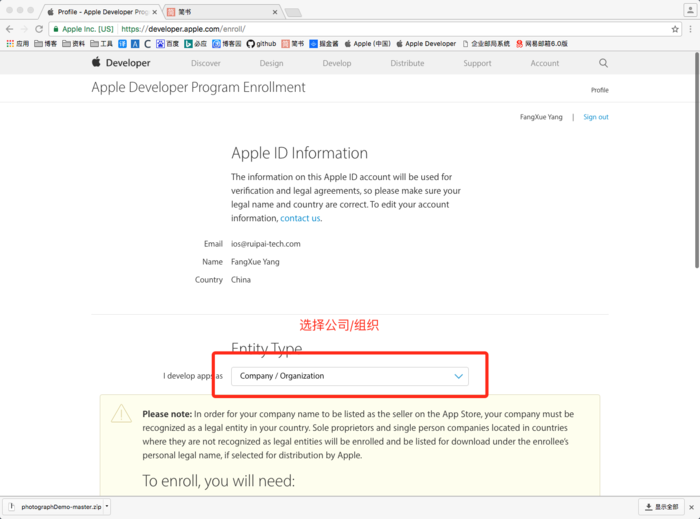The image size is (700, 519).
Task: Click the Apple Developer Program Enrollment heading
Action: (198, 87)
